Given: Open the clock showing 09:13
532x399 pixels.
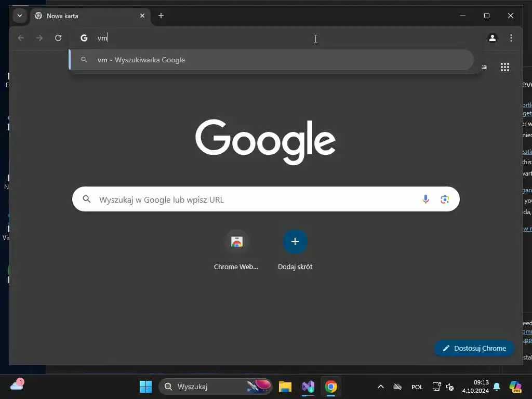Looking at the screenshot, I should [x=475, y=387].
